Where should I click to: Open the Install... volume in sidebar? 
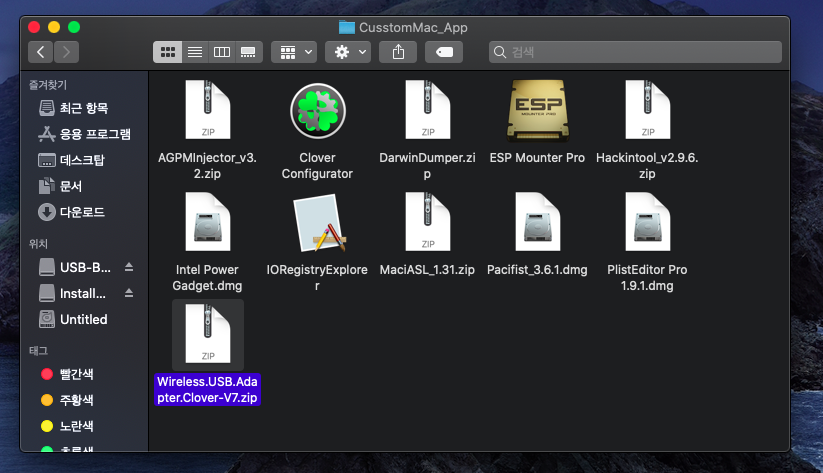(72, 293)
